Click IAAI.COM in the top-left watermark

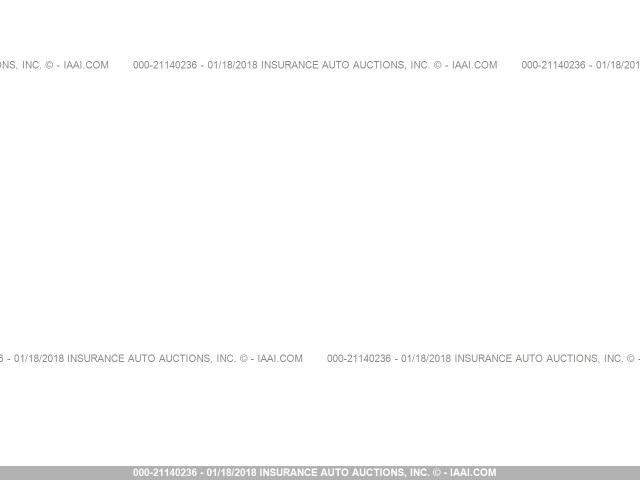click(x=85, y=65)
